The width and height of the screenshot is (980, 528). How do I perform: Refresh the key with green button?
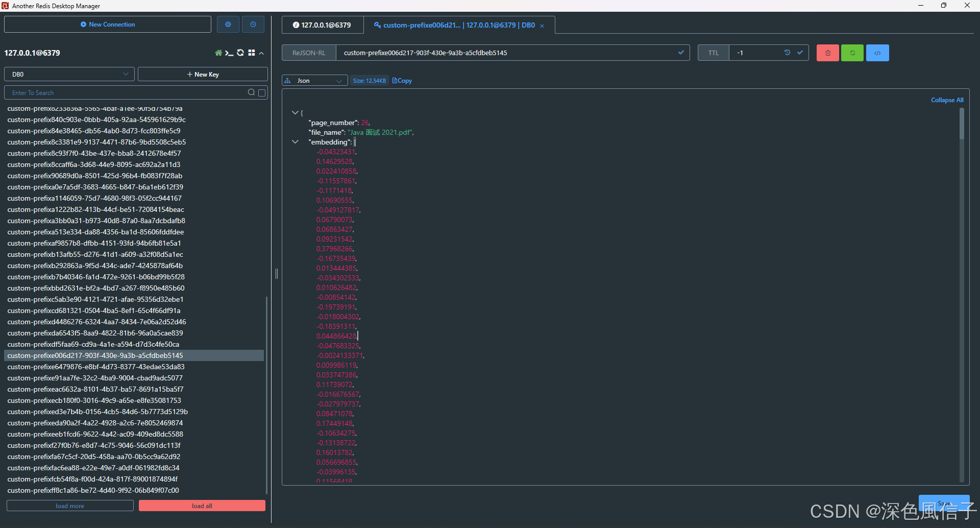pos(852,53)
